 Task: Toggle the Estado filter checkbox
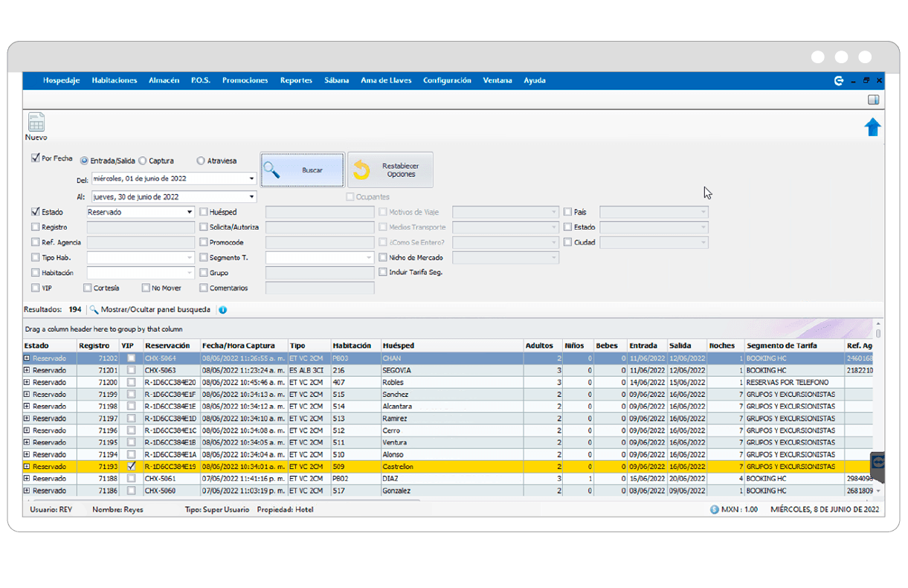pos(36,212)
